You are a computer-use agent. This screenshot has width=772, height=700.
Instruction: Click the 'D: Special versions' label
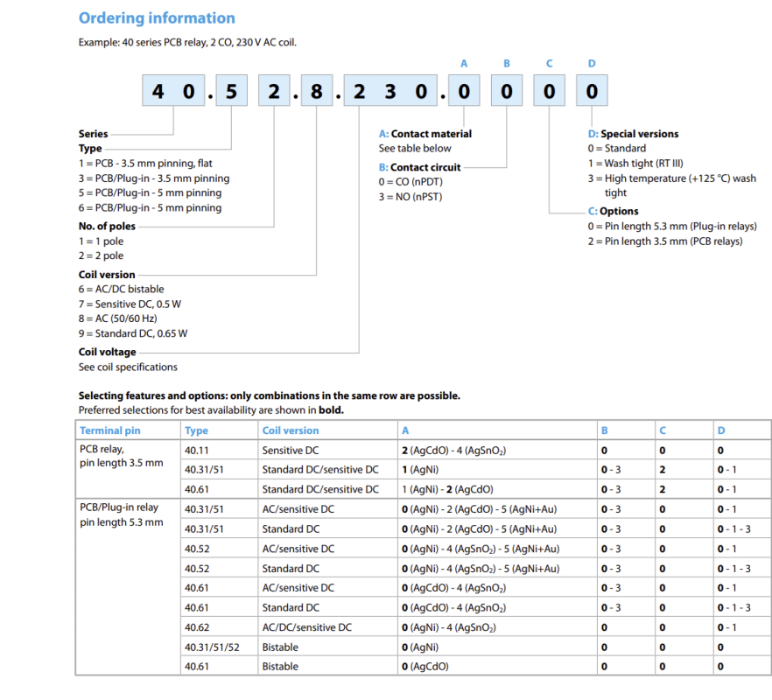[632, 134]
